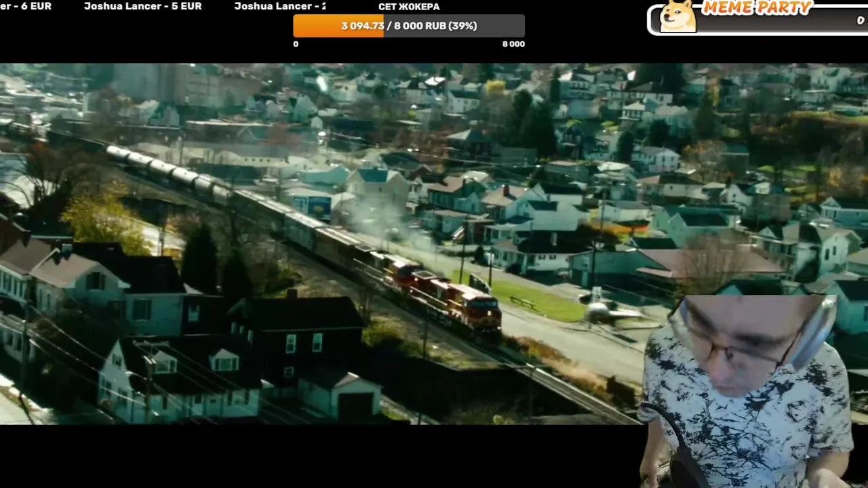Click the goal maximum label '8 000'

[x=513, y=44]
